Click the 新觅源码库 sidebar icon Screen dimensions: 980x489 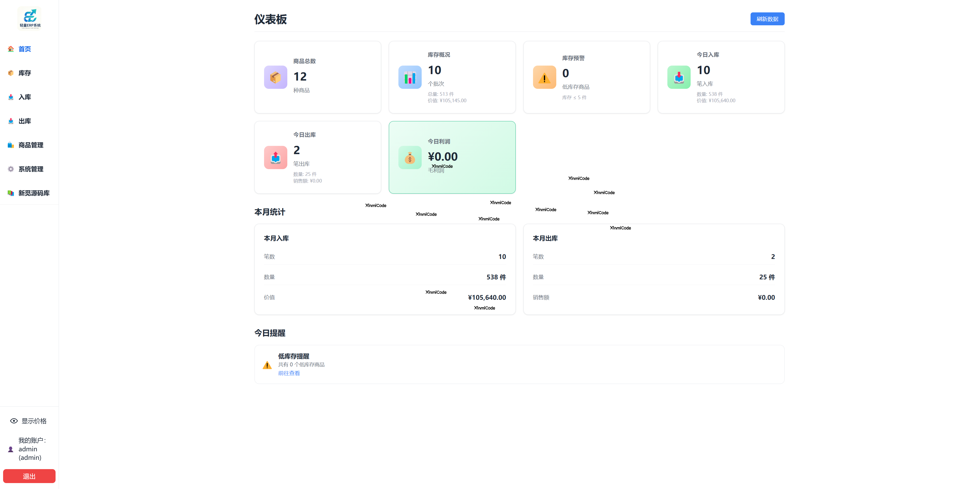(x=11, y=193)
